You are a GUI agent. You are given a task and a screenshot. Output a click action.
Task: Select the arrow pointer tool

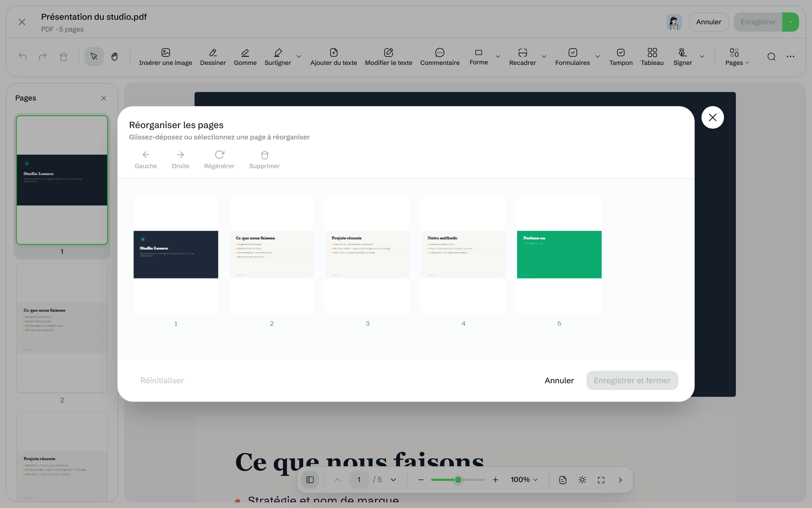coord(94,56)
